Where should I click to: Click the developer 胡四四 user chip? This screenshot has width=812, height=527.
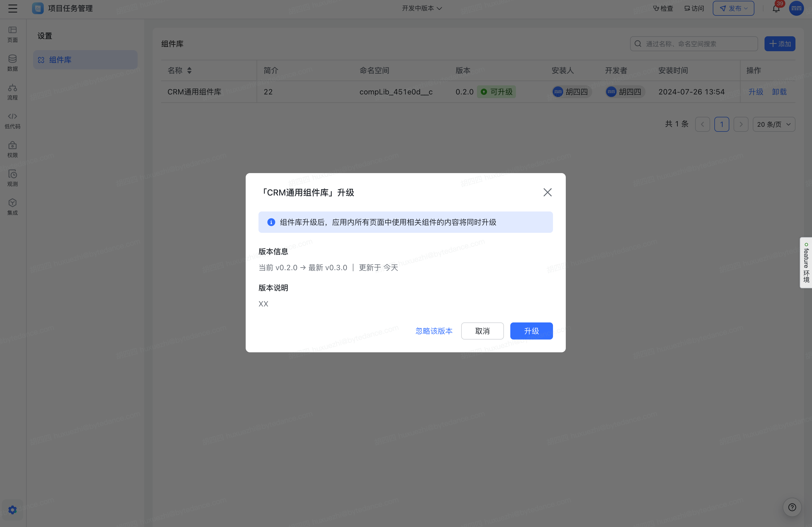[625, 92]
